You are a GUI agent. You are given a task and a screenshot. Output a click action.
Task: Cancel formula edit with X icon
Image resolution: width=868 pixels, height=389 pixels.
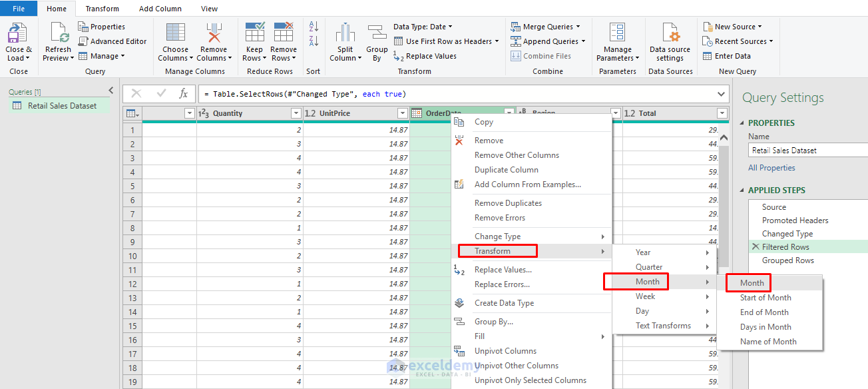[x=136, y=94]
